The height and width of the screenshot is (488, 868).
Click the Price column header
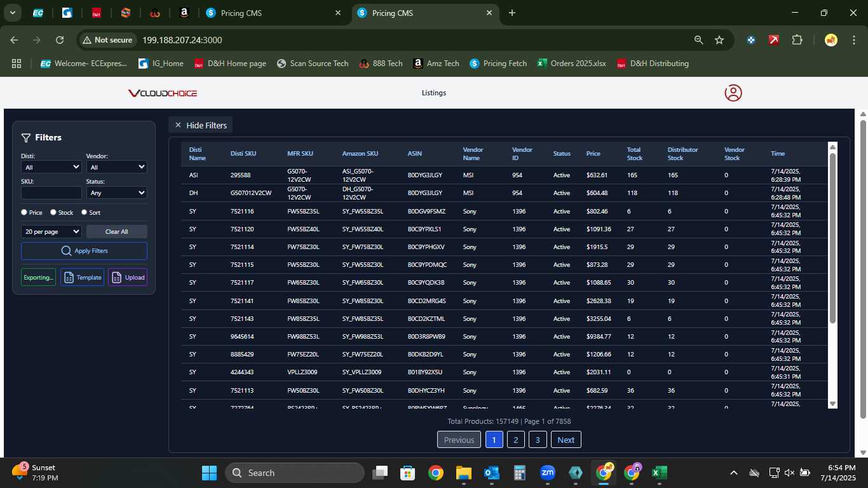[593, 154]
